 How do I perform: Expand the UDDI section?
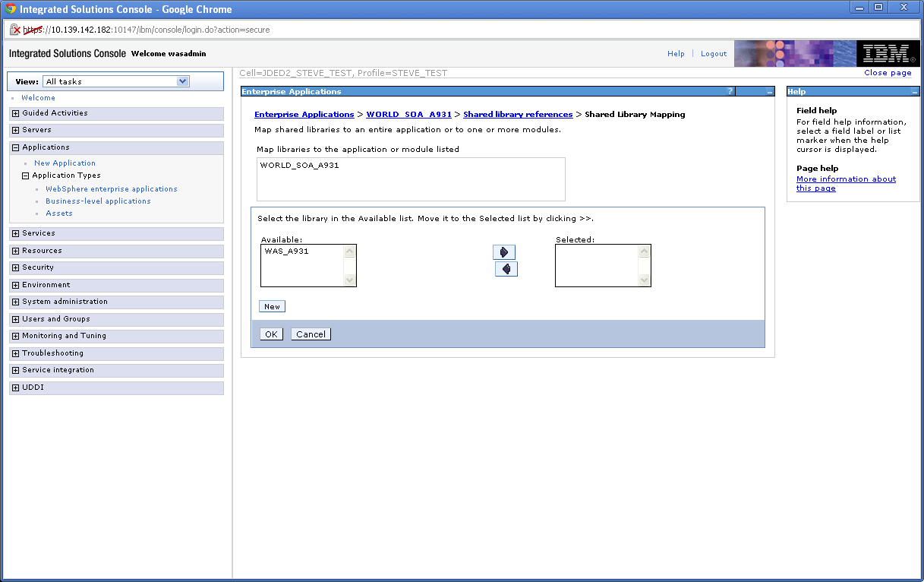(15, 387)
